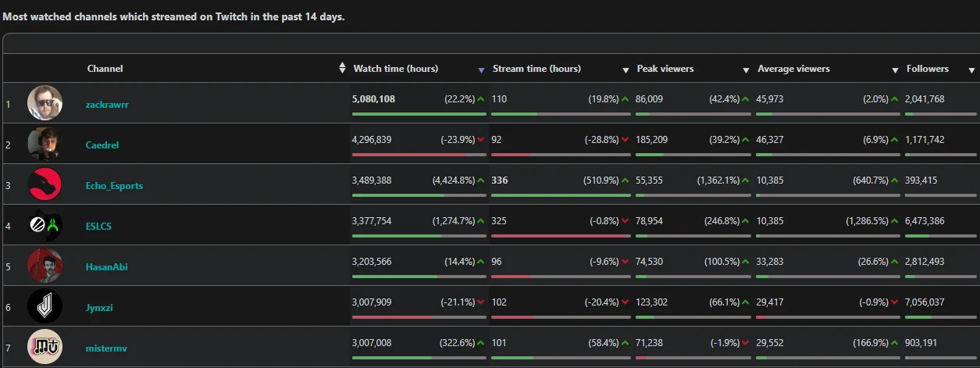980x368 pixels.
Task: Click ESLCS stream time down arrow
Action: (625, 221)
